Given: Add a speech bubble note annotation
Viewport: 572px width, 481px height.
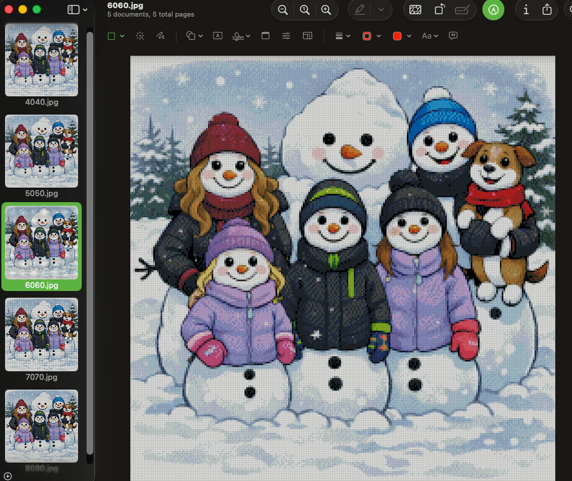Looking at the screenshot, I should pos(453,36).
